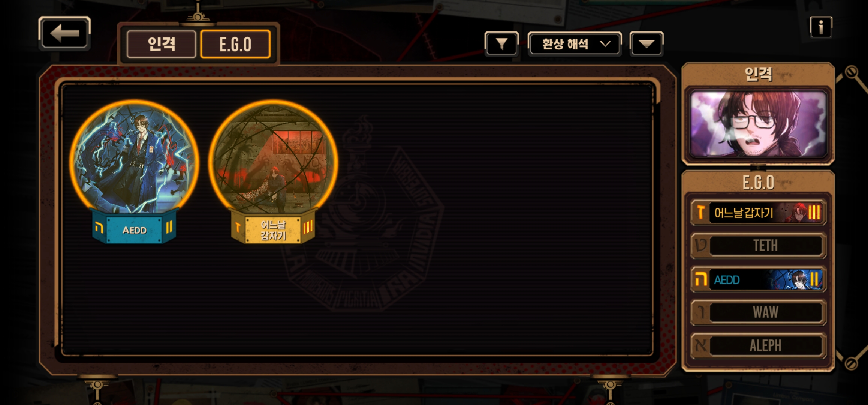Choose the HE slot with AEDD
This screenshot has width=868, height=405.
(x=759, y=279)
